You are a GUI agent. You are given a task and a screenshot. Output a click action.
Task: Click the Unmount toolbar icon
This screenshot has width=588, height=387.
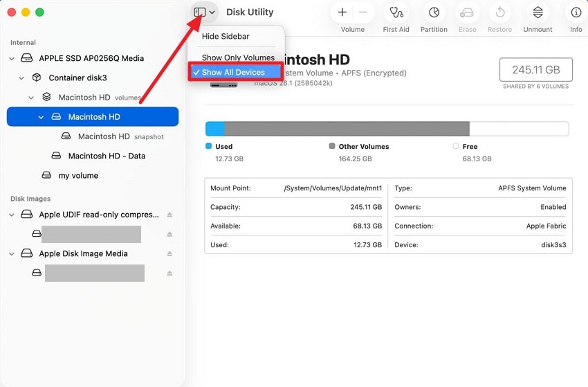[538, 12]
